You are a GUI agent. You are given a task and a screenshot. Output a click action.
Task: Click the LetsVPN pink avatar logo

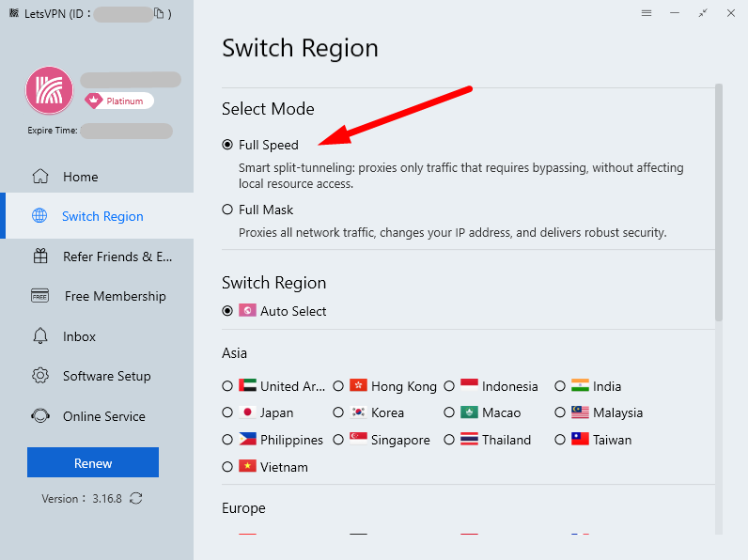coord(49,90)
